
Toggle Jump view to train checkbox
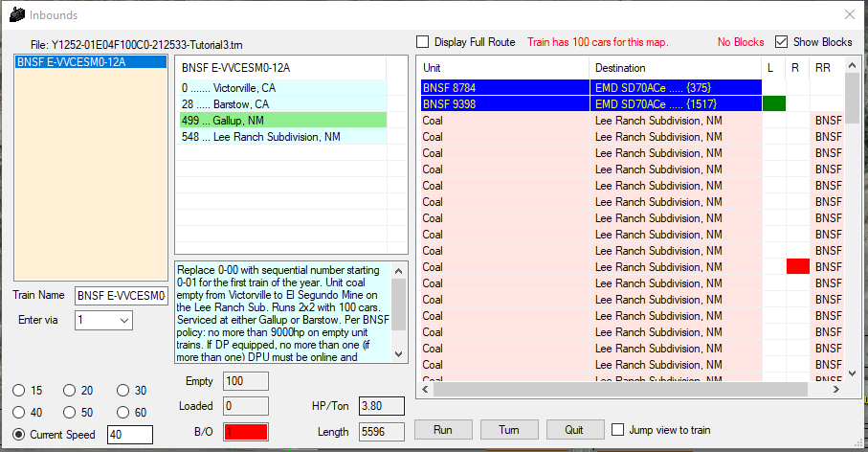(618, 430)
